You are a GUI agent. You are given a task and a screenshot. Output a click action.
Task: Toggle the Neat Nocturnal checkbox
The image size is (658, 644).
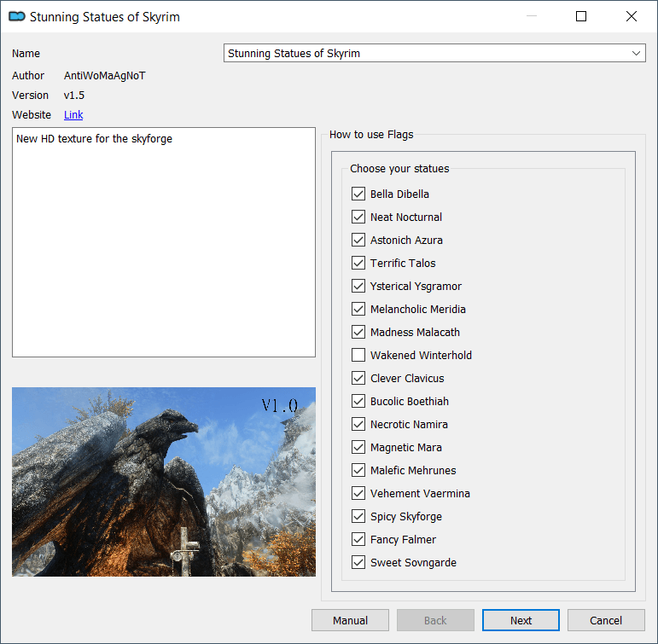(x=358, y=217)
